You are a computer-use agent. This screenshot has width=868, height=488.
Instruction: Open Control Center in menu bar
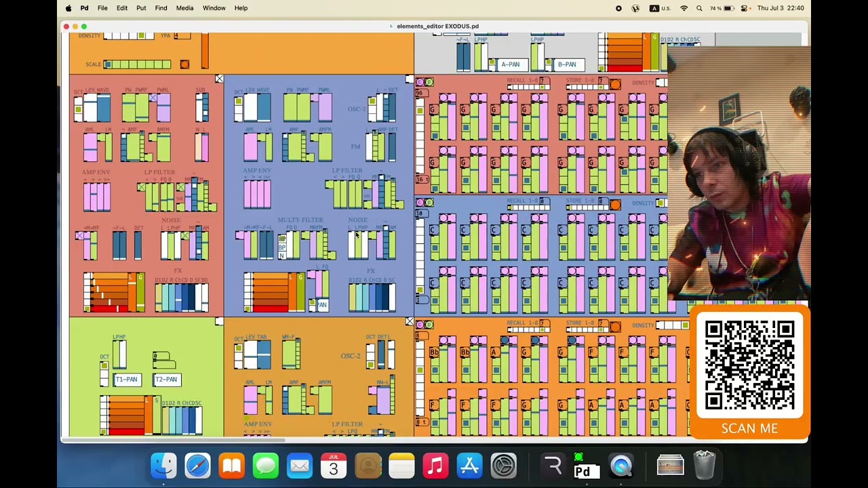tap(745, 8)
